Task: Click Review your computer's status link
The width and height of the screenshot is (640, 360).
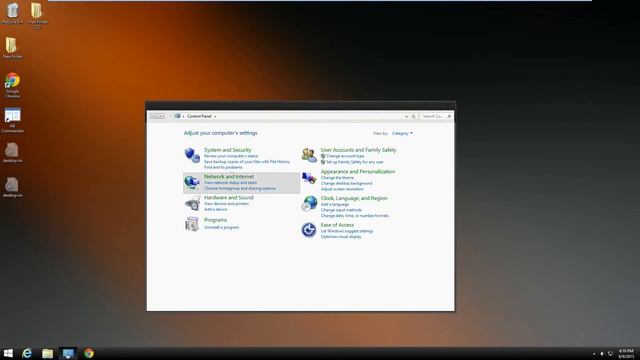Action: tap(231, 156)
